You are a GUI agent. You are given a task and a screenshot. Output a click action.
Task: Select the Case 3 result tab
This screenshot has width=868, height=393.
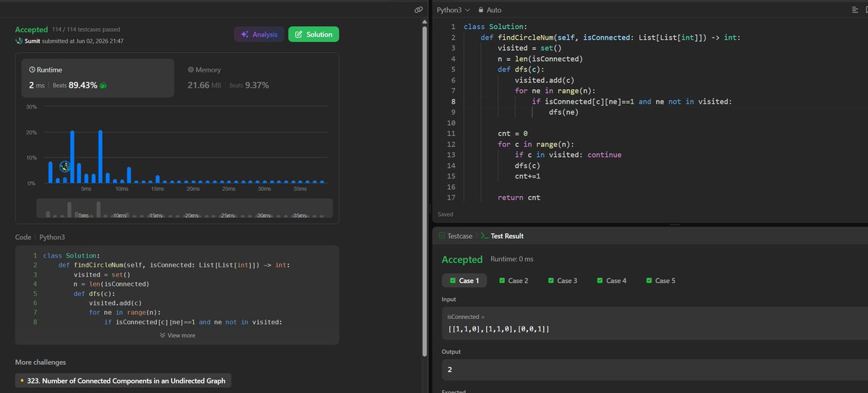point(563,280)
